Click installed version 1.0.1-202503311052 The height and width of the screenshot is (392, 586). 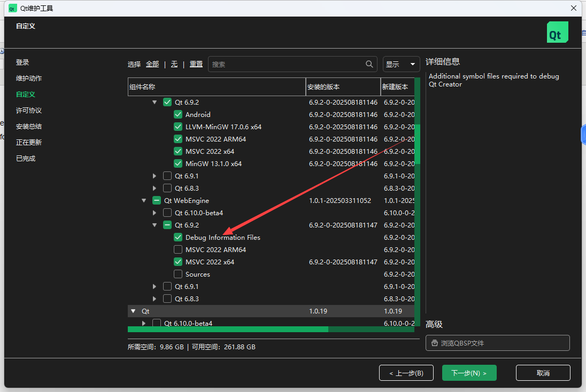340,200
